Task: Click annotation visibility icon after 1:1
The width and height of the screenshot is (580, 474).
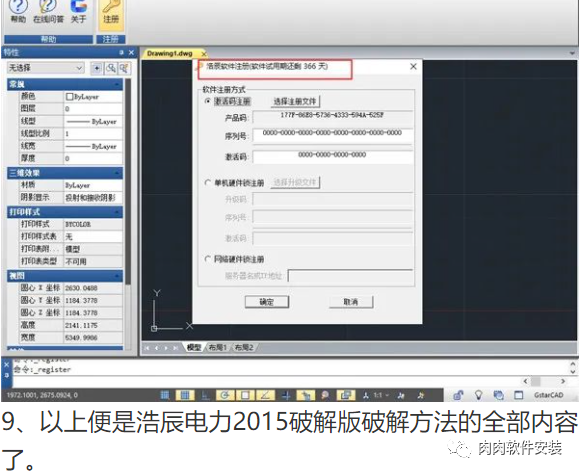Action: click(401, 395)
